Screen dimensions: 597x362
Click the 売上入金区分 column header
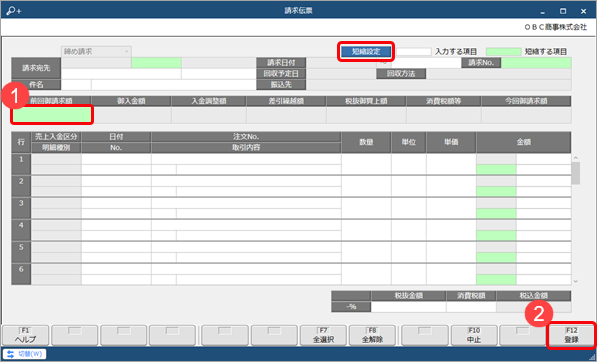(x=56, y=137)
